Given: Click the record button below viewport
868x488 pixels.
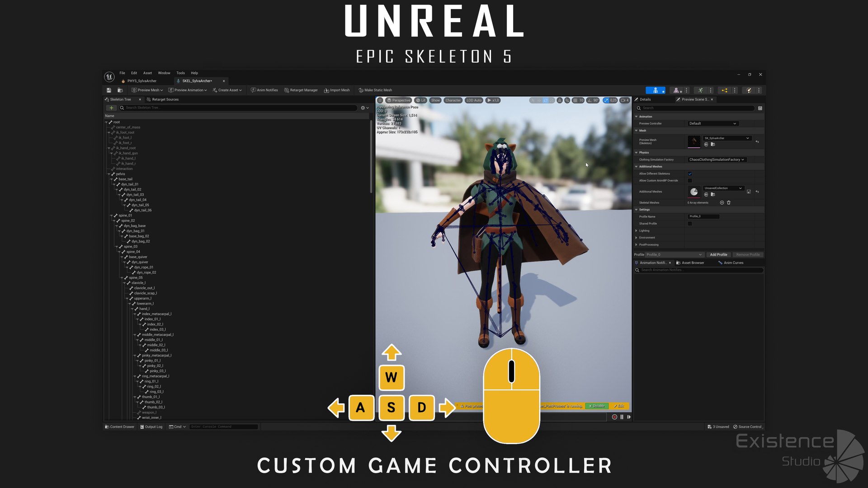Looking at the screenshot, I should (614, 417).
